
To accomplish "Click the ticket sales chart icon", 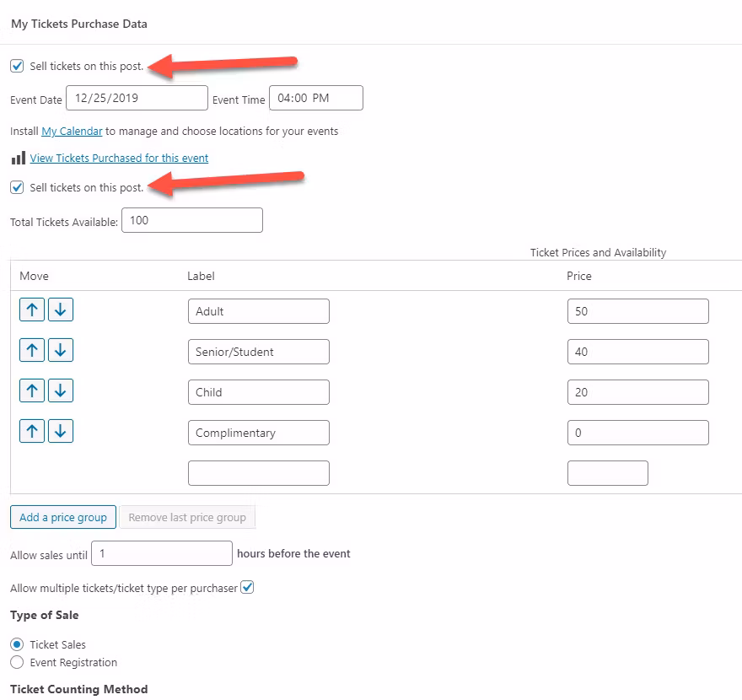I will point(17,158).
